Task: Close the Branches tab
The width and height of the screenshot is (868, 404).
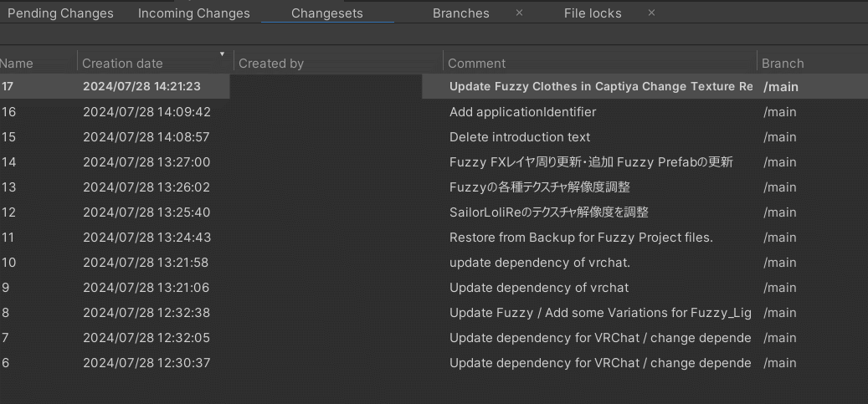Action: (519, 13)
